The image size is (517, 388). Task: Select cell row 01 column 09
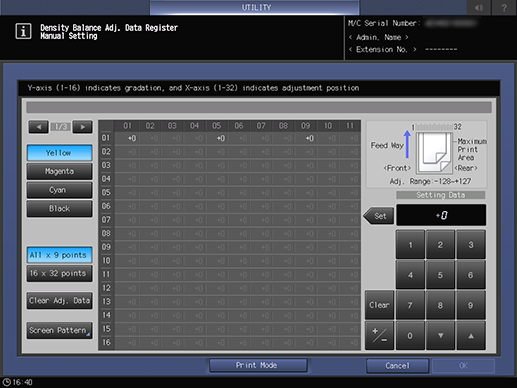click(x=306, y=138)
